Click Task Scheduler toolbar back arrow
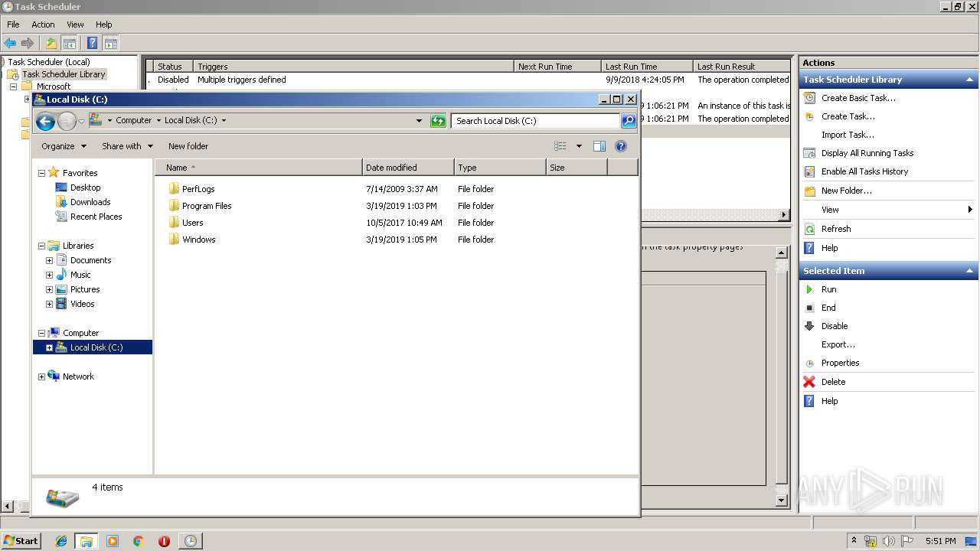This screenshot has height=551, width=980. (x=10, y=44)
